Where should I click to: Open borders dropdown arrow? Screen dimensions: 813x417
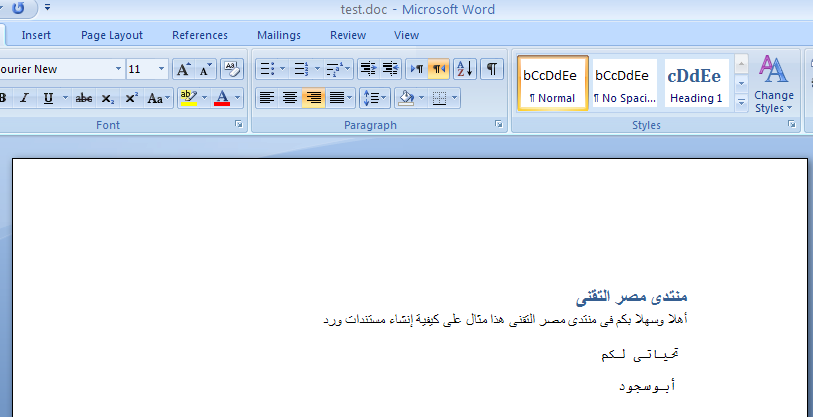point(455,98)
